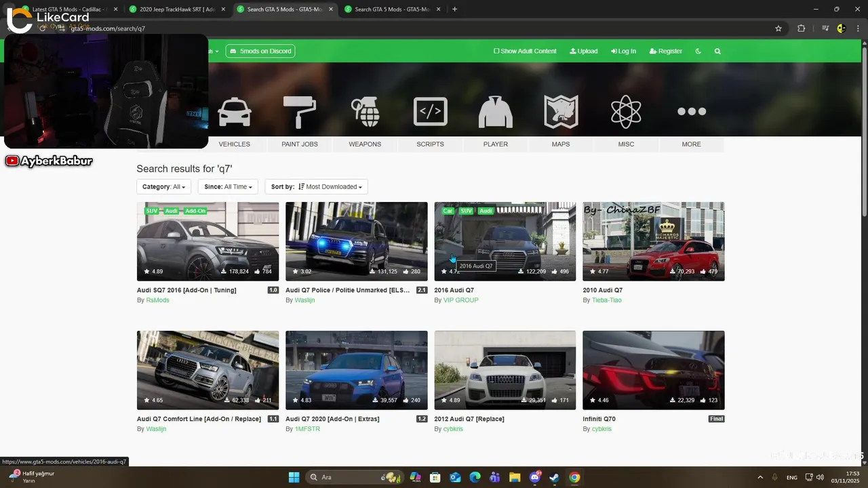Click the Windows taskbar search box
This screenshot has width=868, height=488.
[x=355, y=477]
